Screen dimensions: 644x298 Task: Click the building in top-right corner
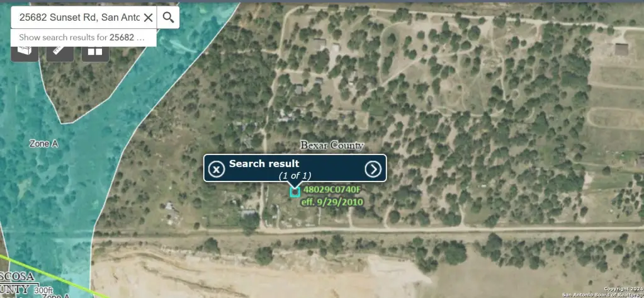[621, 49]
